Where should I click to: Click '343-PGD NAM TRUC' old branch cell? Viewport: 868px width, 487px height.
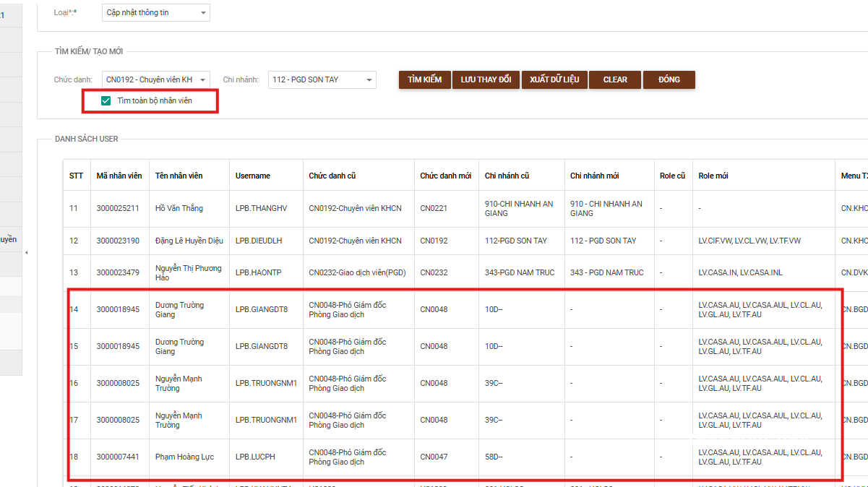tap(520, 272)
